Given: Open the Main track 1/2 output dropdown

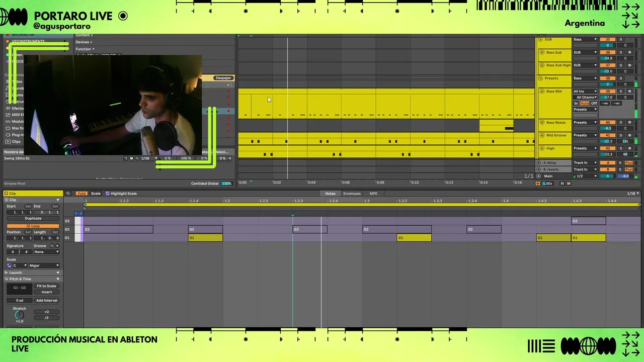Looking at the screenshot, I should pos(585,176).
